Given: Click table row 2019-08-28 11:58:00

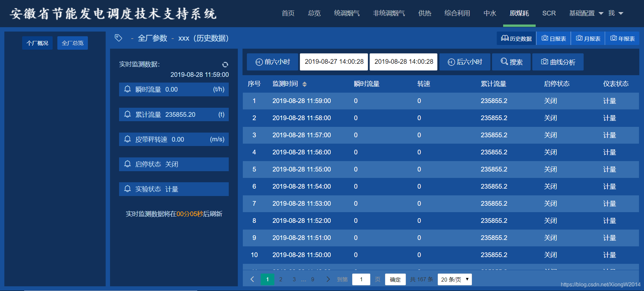Looking at the screenshot, I should point(441,118).
